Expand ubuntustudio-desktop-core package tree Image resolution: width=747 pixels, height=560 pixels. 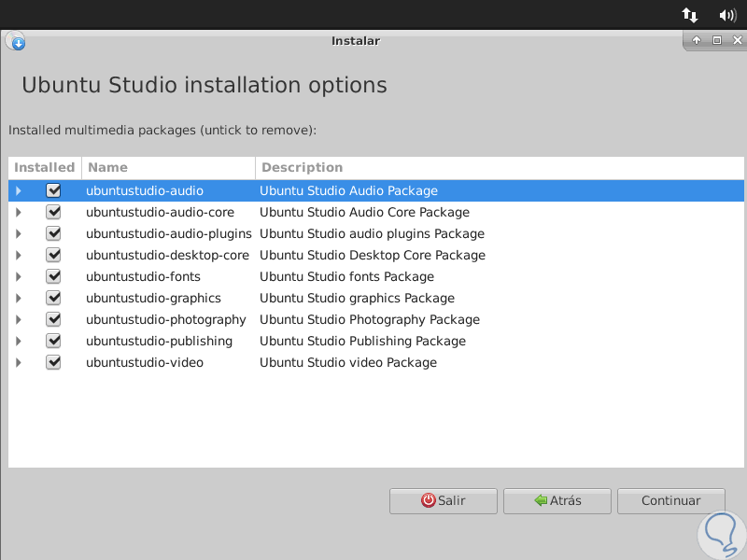pyautogui.click(x=18, y=255)
